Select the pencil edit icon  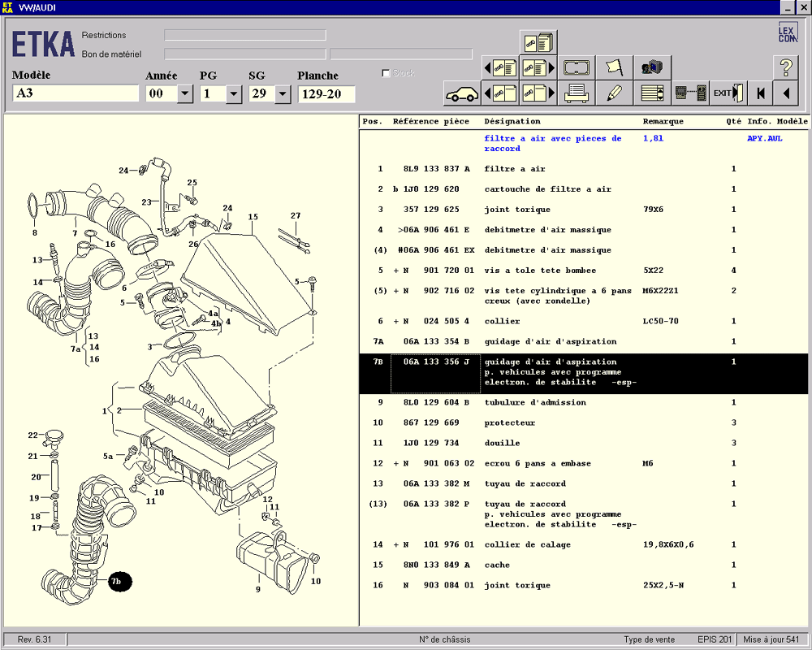point(614,93)
